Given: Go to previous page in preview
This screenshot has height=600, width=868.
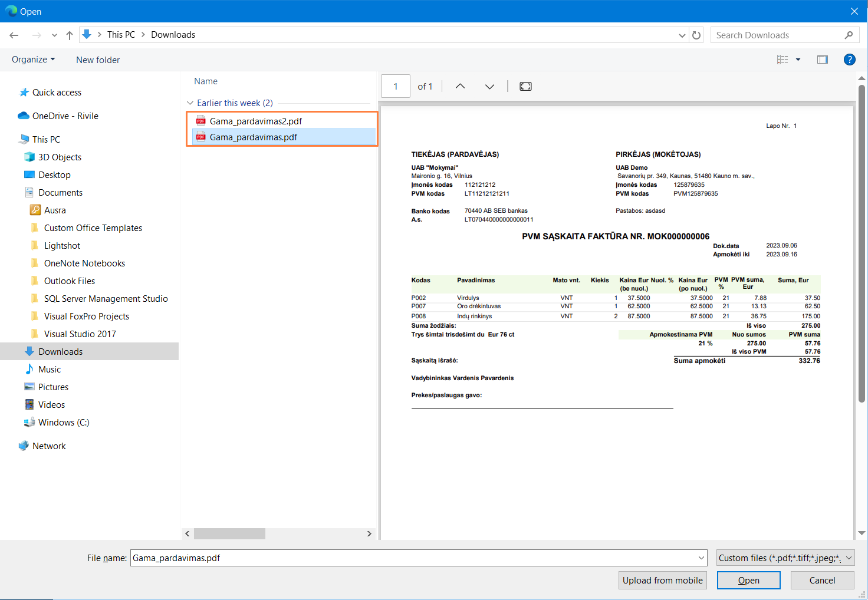Looking at the screenshot, I should [460, 87].
